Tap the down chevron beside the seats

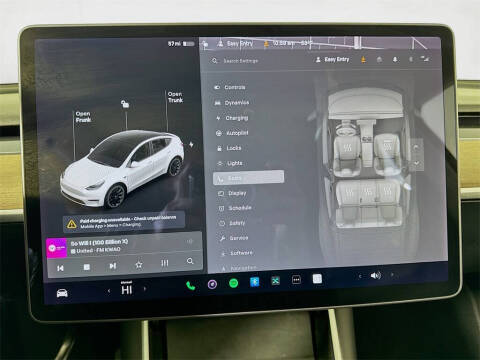417,163
